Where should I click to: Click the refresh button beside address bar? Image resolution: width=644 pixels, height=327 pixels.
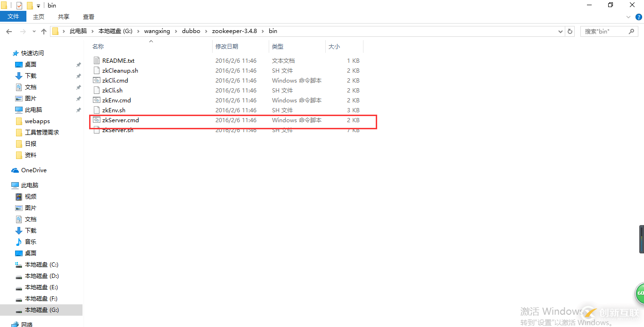[570, 31]
